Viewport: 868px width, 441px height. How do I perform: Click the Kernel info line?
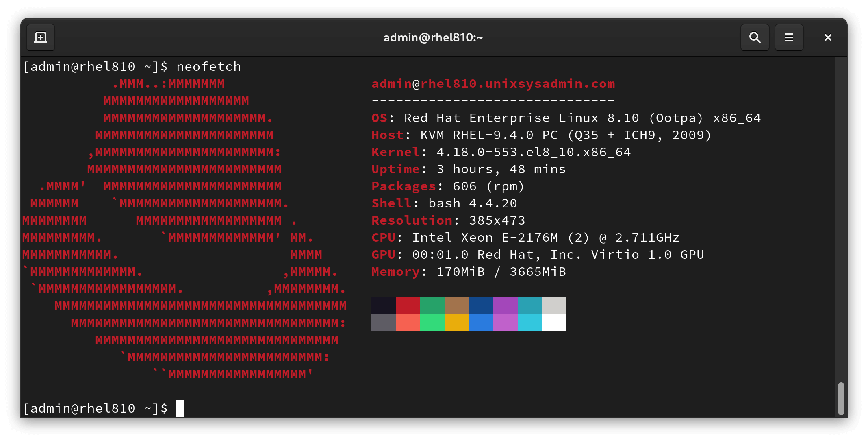point(500,152)
